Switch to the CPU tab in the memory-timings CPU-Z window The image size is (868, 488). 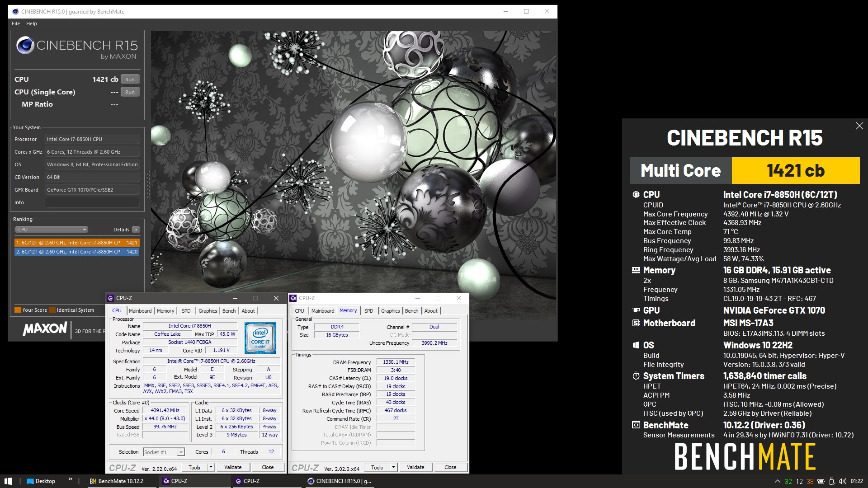(x=299, y=311)
